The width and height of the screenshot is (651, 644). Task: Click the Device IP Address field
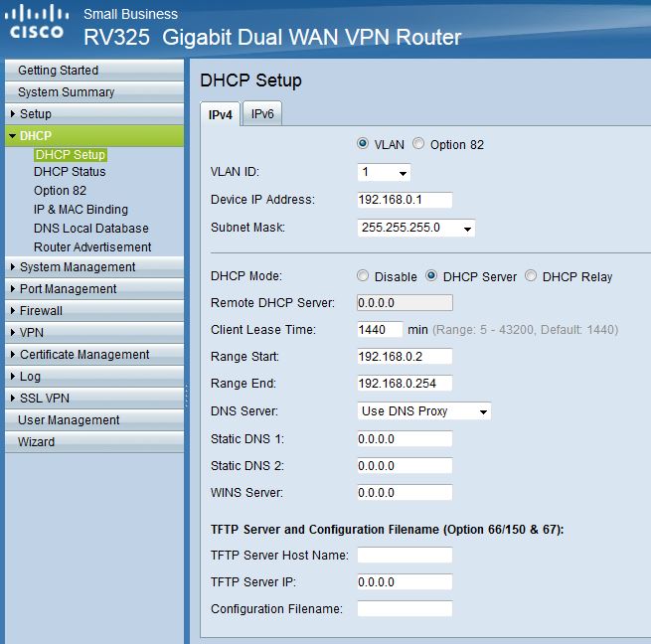click(x=405, y=200)
